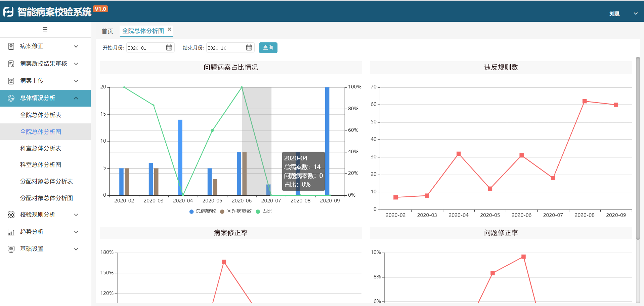Screen dimensions: 644x306
Task: Click the 开始月份 input field
Action: point(150,48)
